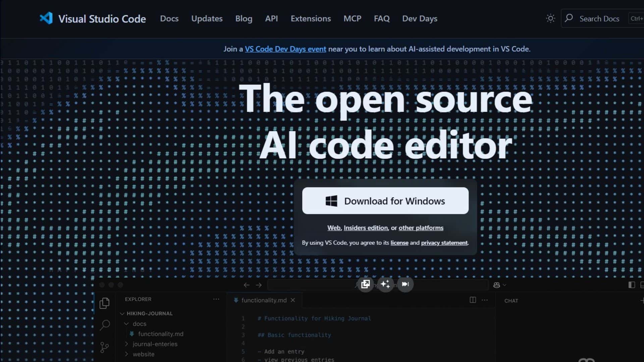
Task: Toggle the primary sidebar layout icon
Action: tap(632, 285)
